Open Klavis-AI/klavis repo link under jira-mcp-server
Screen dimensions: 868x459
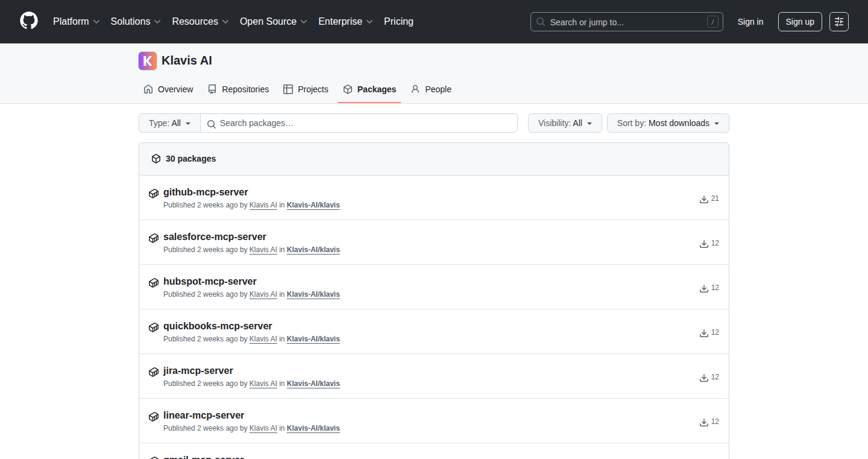click(313, 384)
